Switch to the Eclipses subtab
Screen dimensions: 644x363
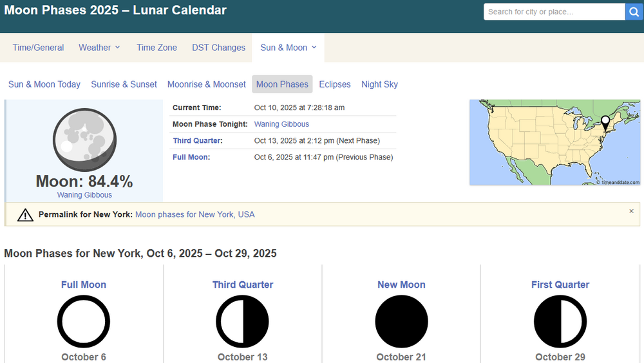click(x=335, y=84)
